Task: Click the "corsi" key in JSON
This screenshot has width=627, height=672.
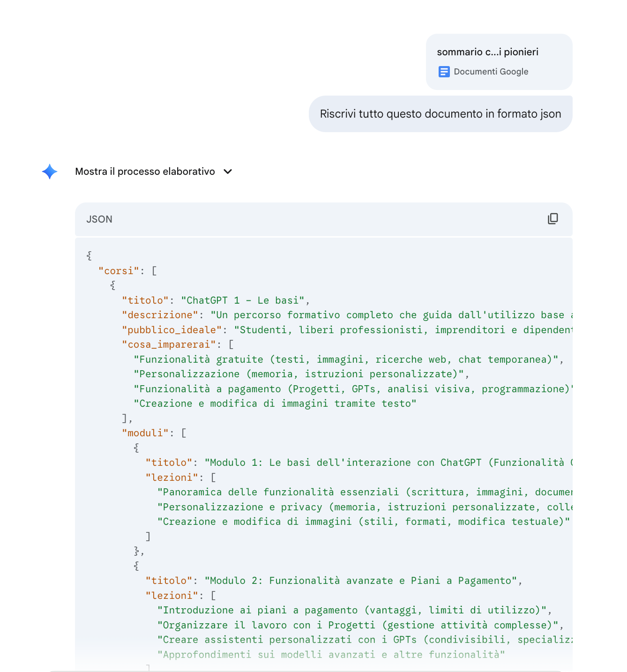Action: pos(119,271)
